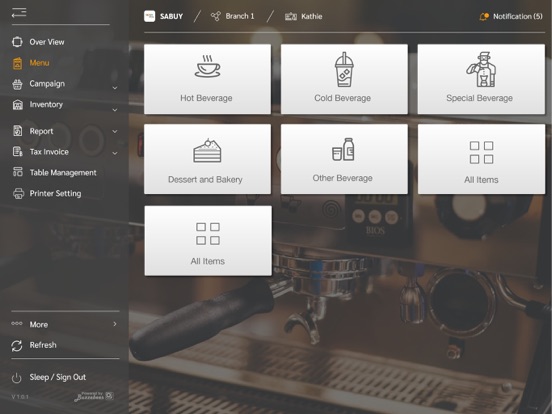Image resolution: width=552 pixels, height=414 pixels.
Task: Open Inventory in the sidebar
Action: [46, 105]
